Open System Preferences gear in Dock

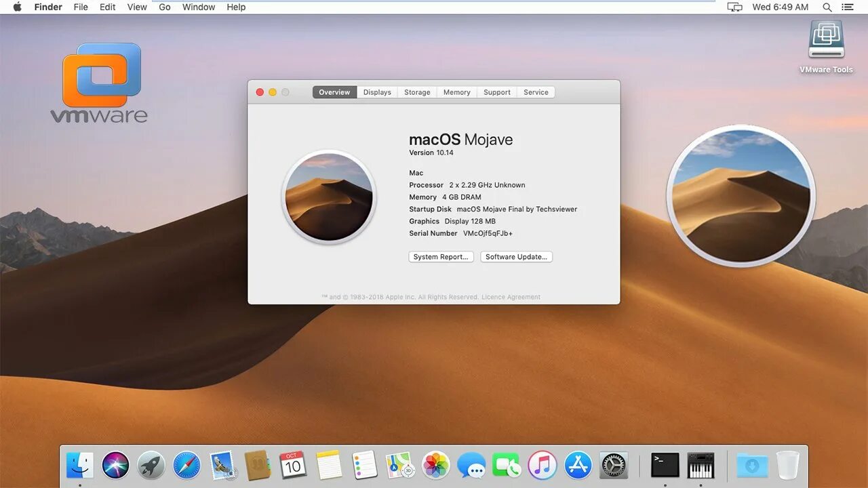tap(614, 466)
